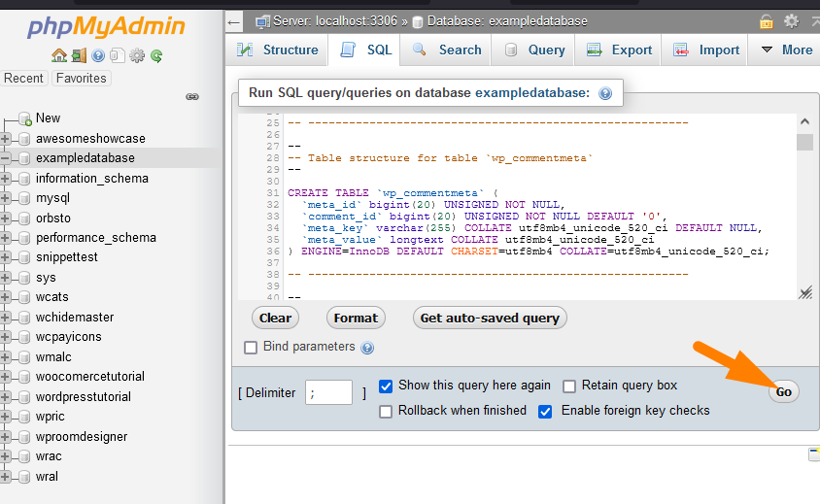This screenshot has height=504, width=820.
Task: Enable Bind parameters checkbox
Action: (251, 347)
